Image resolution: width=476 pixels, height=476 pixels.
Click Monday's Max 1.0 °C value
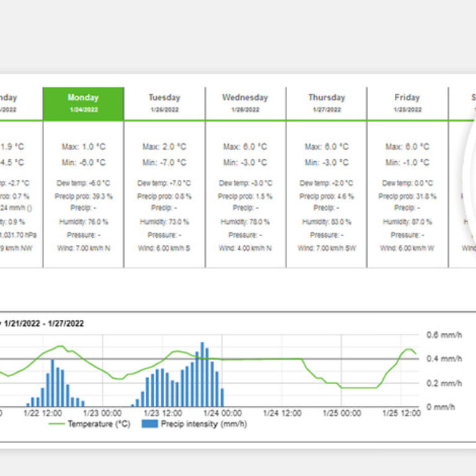pyautogui.click(x=84, y=147)
